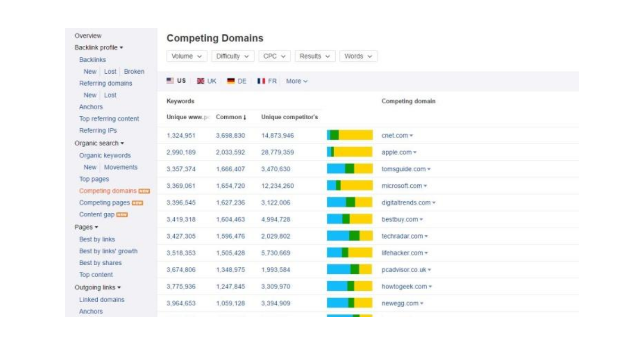The image size is (644, 356).
Task: Click unique keywords value 1,324,951
Action: pos(181,136)
